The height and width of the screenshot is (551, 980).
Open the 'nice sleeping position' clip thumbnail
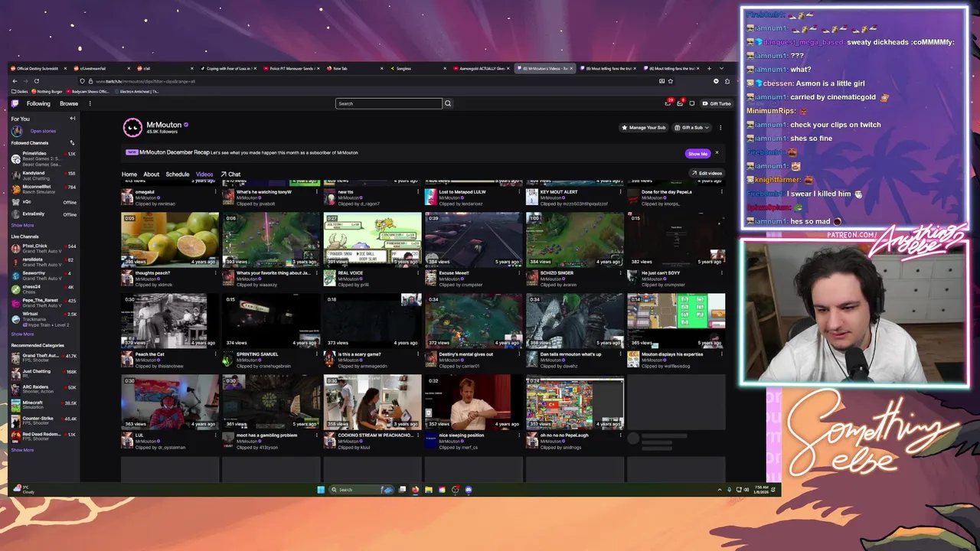coord(473,402)
